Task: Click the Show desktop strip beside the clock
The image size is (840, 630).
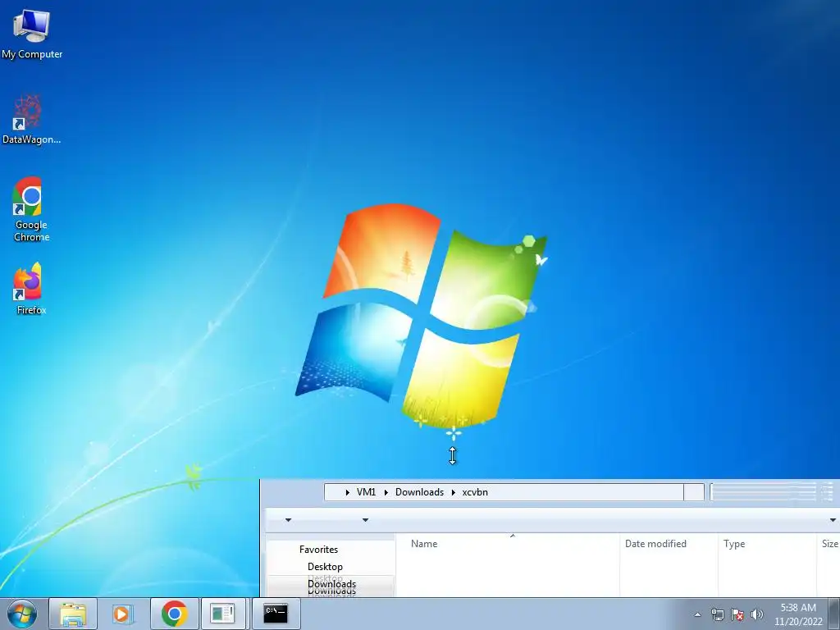Action: coord(834,614)
